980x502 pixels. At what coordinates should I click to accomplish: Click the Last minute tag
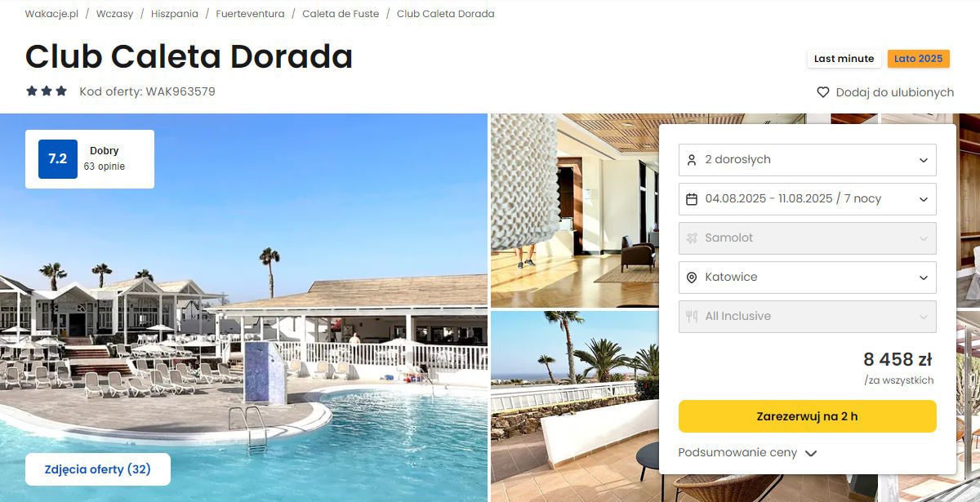[844, 59]
